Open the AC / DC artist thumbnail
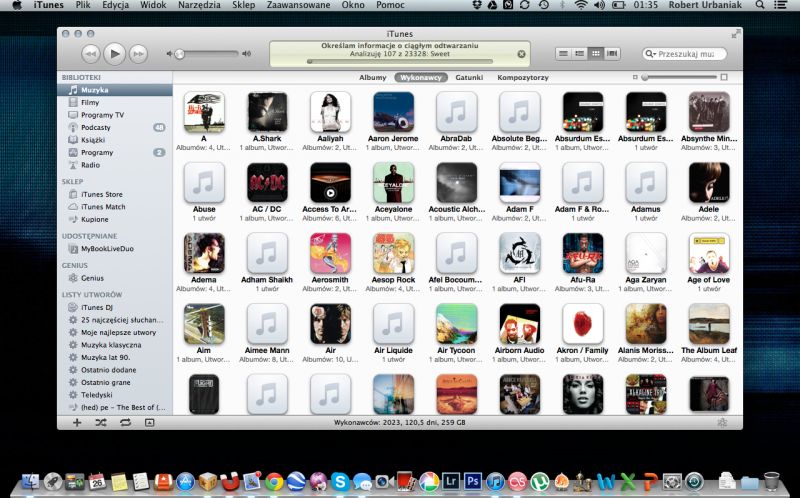 267,183
